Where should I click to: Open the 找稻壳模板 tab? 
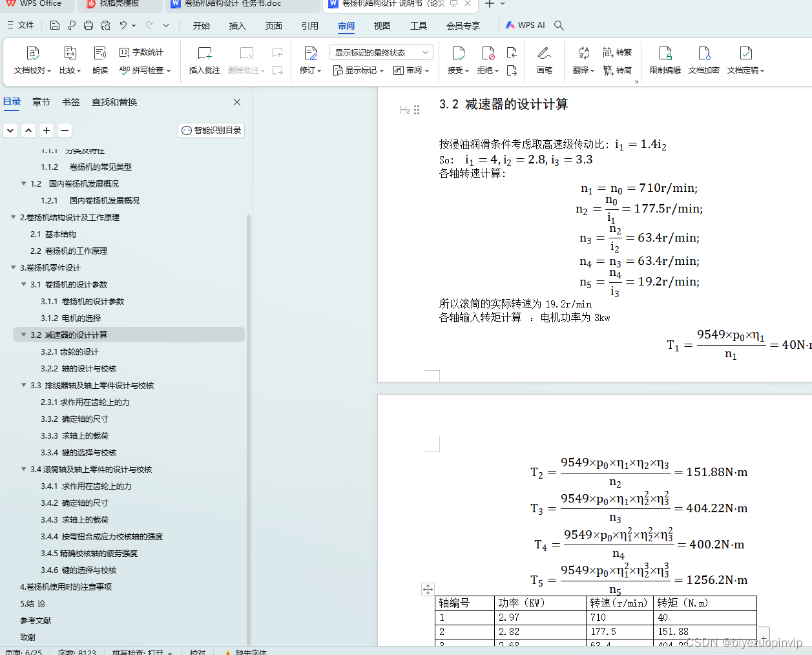[120, 4]
